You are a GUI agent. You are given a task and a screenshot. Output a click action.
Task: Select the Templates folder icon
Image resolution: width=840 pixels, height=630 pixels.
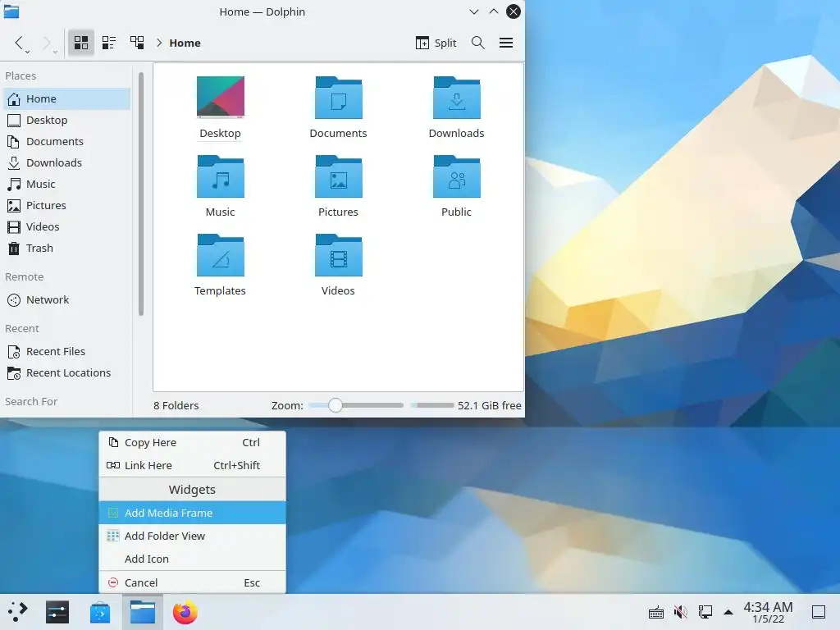pyautogui.click(x=220, y=254)
